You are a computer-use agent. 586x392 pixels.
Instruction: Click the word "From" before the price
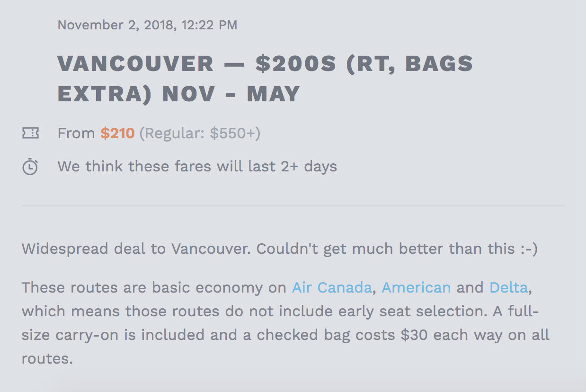(x=76, y=133)
